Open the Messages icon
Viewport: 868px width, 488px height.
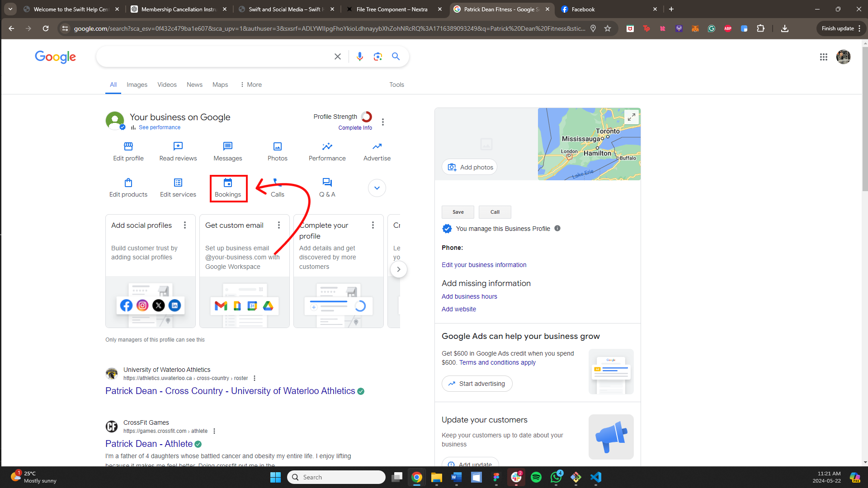coord(228,146)
